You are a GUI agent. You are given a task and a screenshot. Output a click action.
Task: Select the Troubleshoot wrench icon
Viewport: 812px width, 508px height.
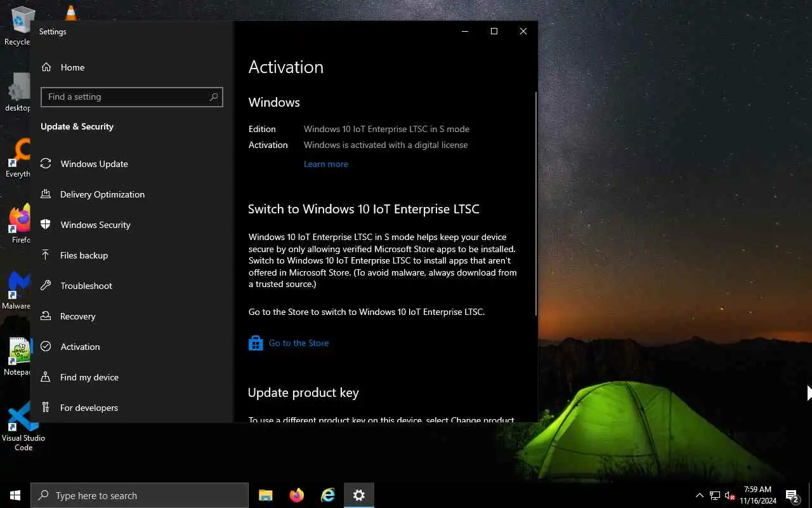tap(46, 286)
